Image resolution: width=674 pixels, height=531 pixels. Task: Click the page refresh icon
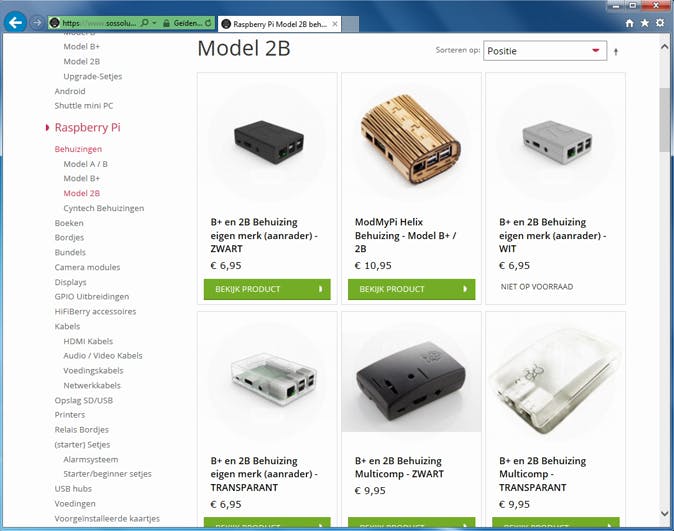(x=208, y=23)
